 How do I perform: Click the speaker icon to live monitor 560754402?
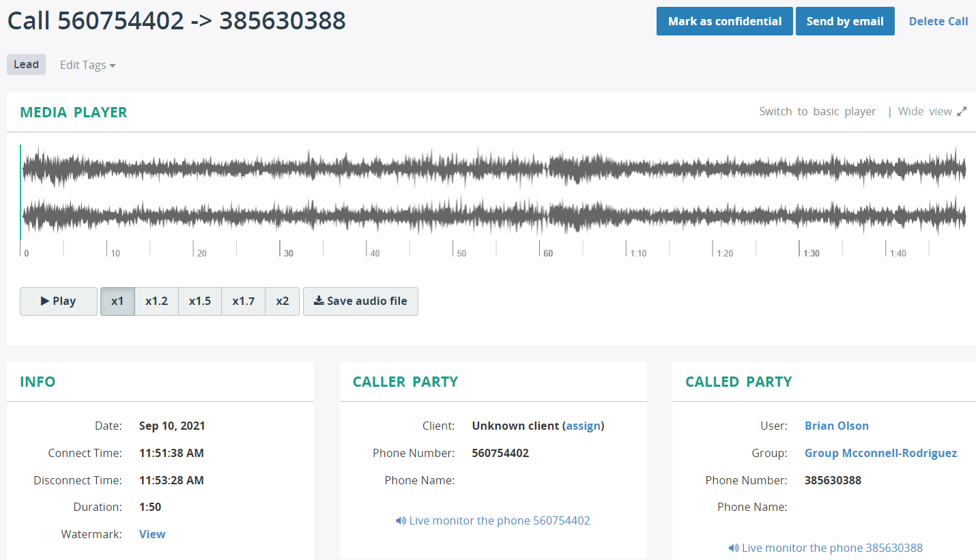[401, 520]
